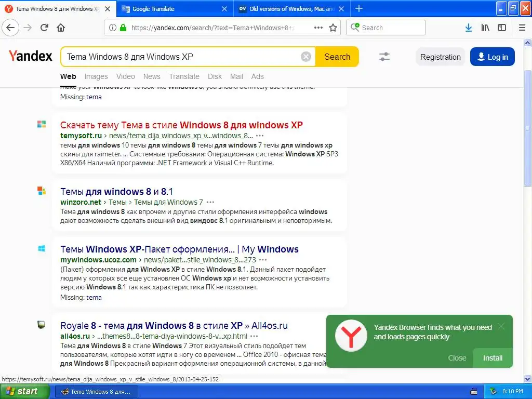
Task: Click the Yandex Browser logo in popup
Action: tap(351, 336)
